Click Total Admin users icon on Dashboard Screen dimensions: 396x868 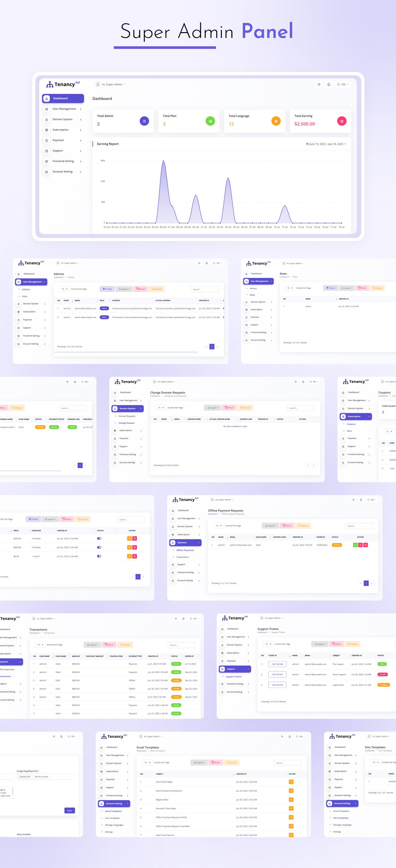144,121
